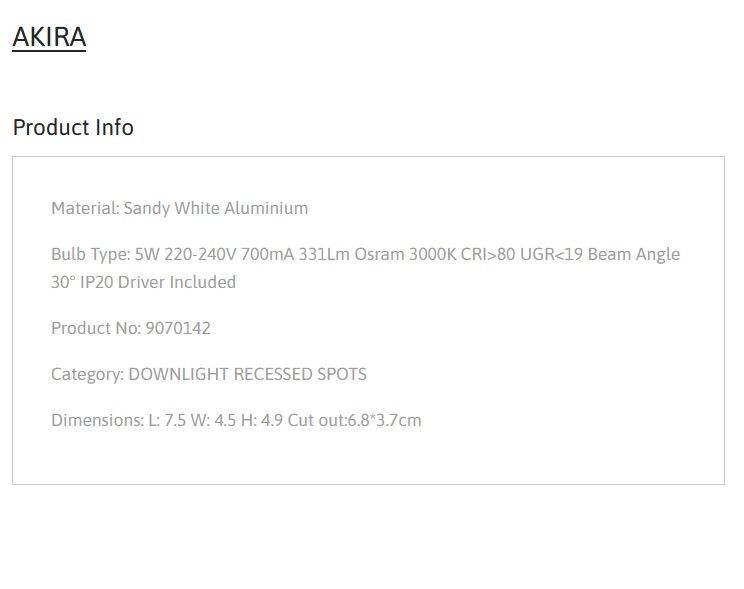The image size is (744, 589).
Task: Click the UGR<19 Beam Angle text
Action: [x=600, y=254]
